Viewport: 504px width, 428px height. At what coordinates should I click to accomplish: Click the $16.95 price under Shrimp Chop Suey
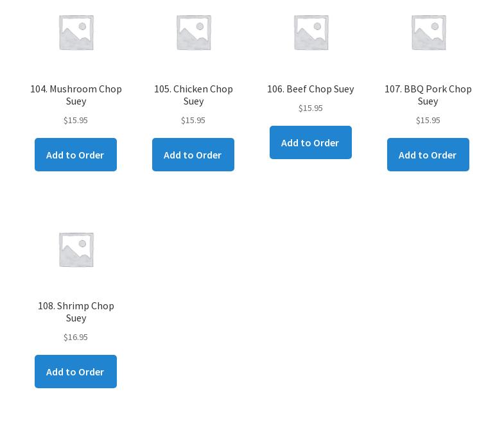click(x=76, y=337)
